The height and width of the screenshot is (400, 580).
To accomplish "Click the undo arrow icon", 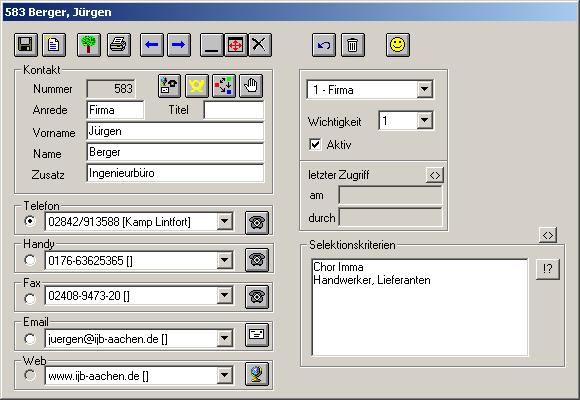I will tap(324, 45).
